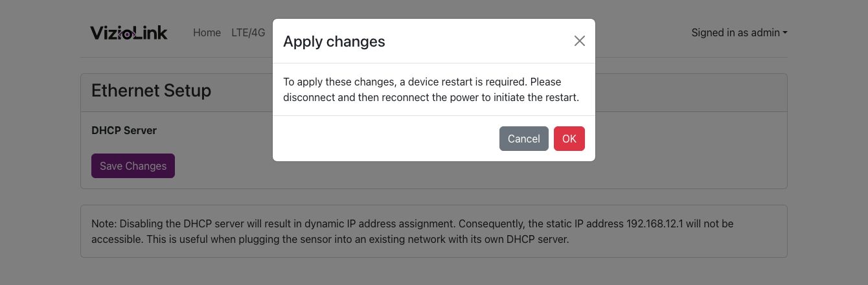Screen dimensions: 868x285
Task: Click the Cancel button in the dialog
Action: click(x=523, y=139)
